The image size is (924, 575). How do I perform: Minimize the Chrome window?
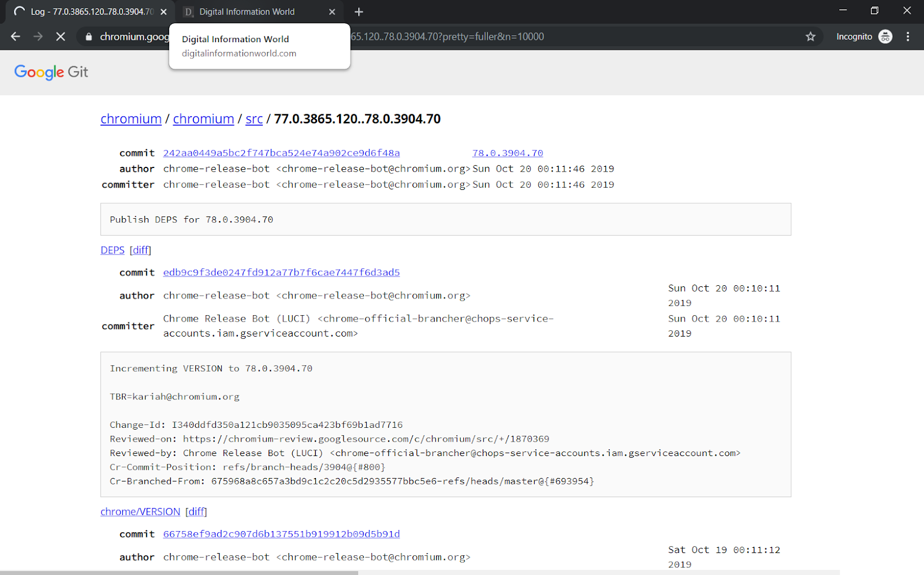(x=843, y=10)
